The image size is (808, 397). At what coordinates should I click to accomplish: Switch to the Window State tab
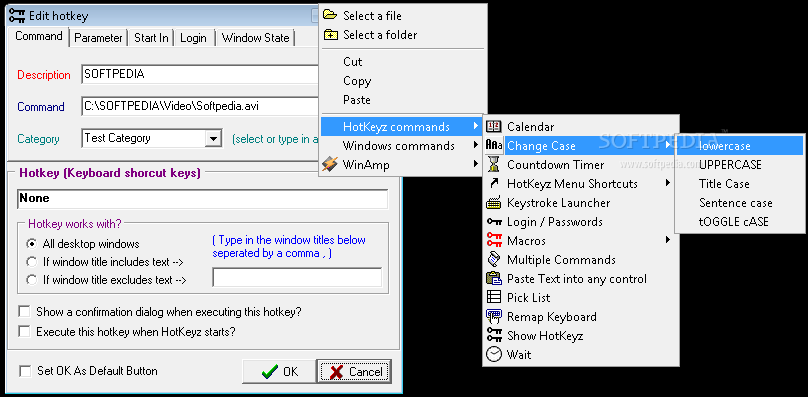pyautogui.click(x=256, y=38)
